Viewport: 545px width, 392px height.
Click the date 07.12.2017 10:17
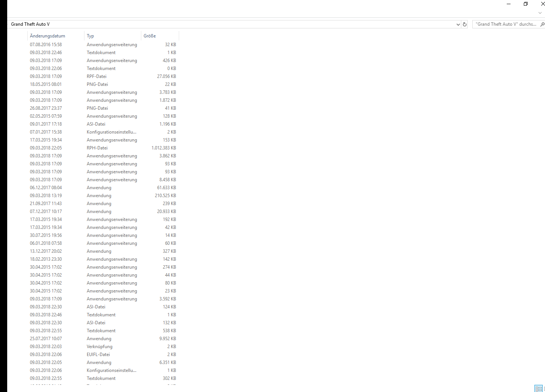click(46, 212)
